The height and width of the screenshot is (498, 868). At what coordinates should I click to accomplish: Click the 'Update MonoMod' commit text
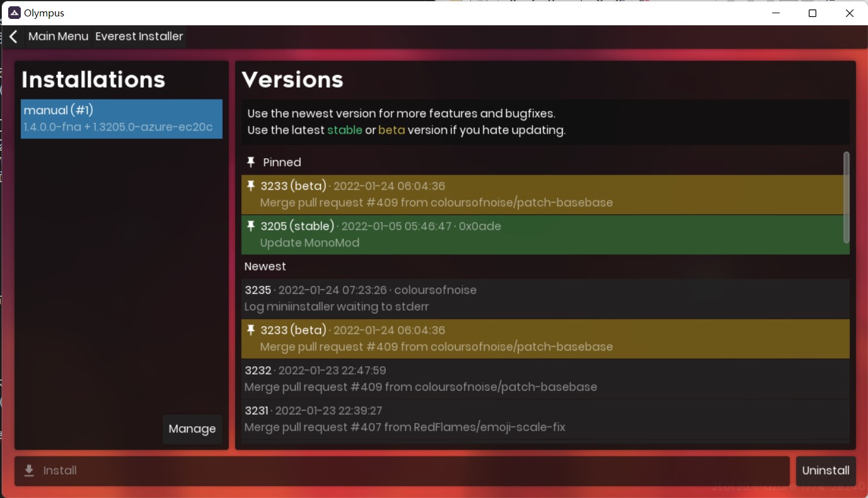point(310,243)
